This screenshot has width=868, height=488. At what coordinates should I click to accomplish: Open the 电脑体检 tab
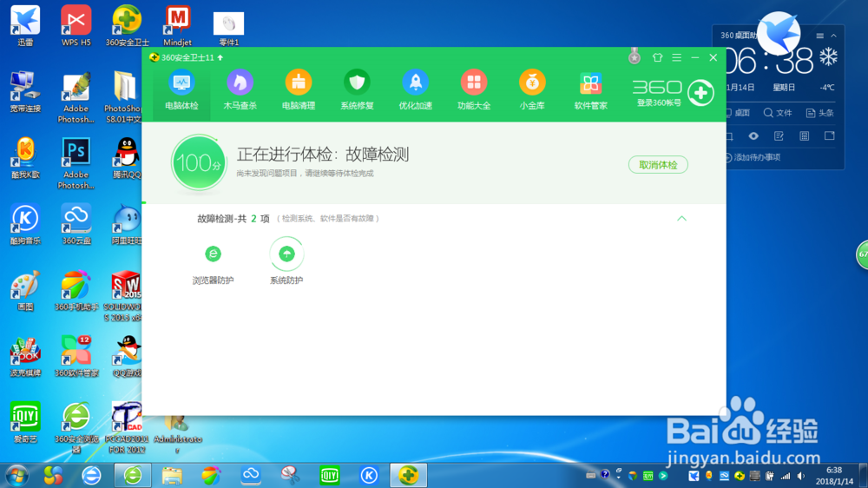pos(181,91)
